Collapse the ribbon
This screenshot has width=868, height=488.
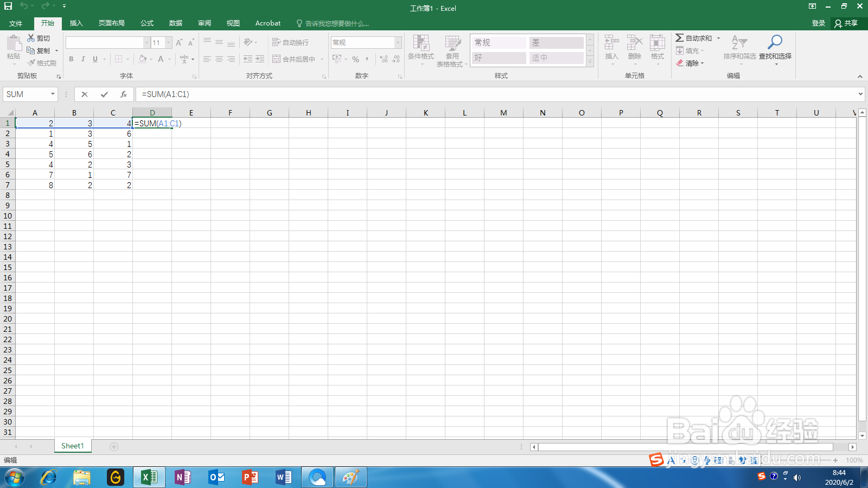(x=860, y=76)
